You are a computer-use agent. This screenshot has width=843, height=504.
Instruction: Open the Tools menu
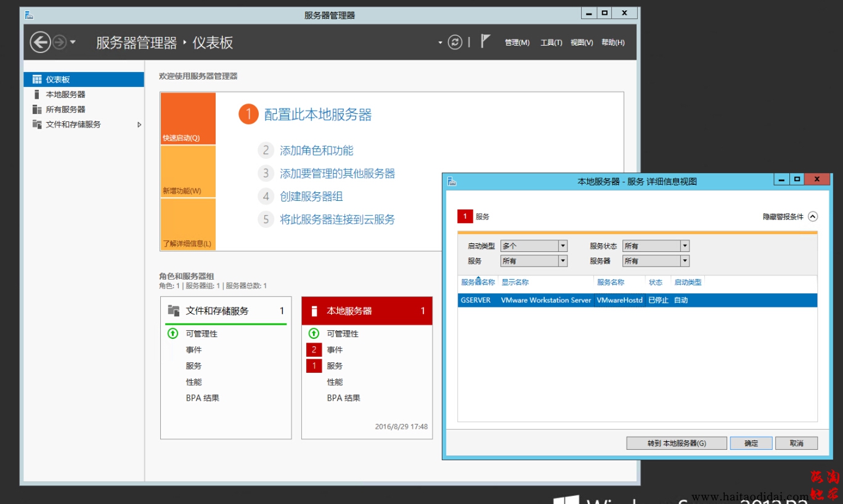551,43
